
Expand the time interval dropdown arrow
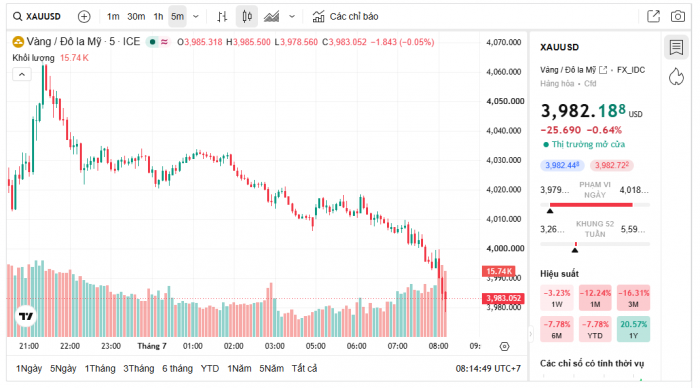click(x=196, y=17)
